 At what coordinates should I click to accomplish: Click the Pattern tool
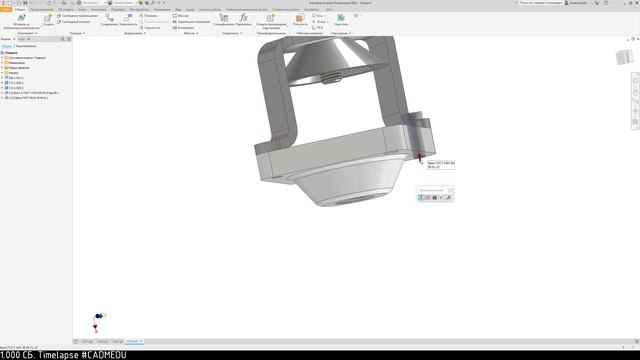point(180,16)
